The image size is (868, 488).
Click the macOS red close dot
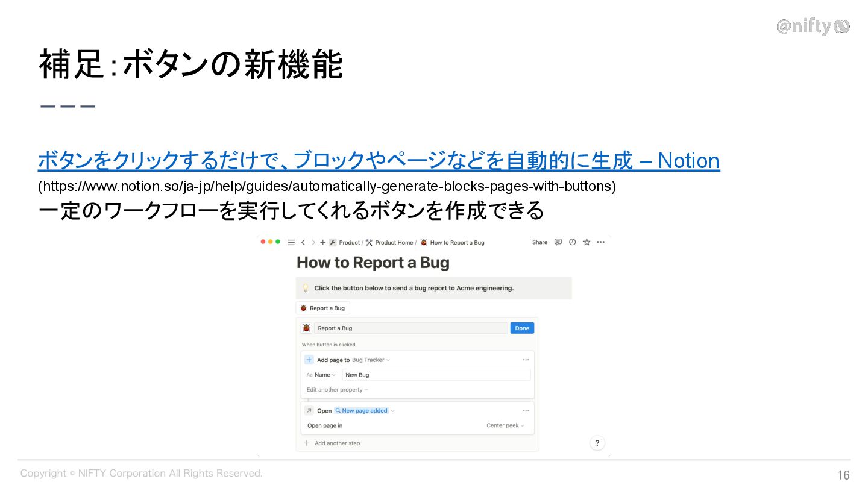(263, 242)
